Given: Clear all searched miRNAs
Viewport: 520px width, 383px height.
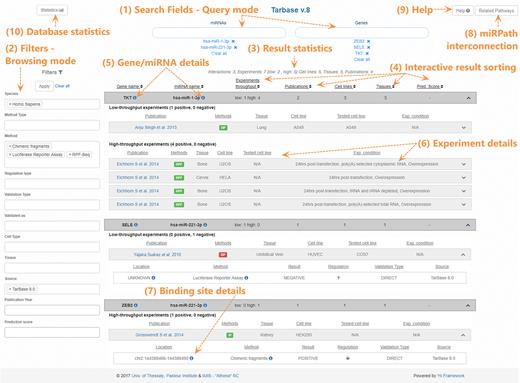Looking at the screenshot, I should click(x=219, y=53).
